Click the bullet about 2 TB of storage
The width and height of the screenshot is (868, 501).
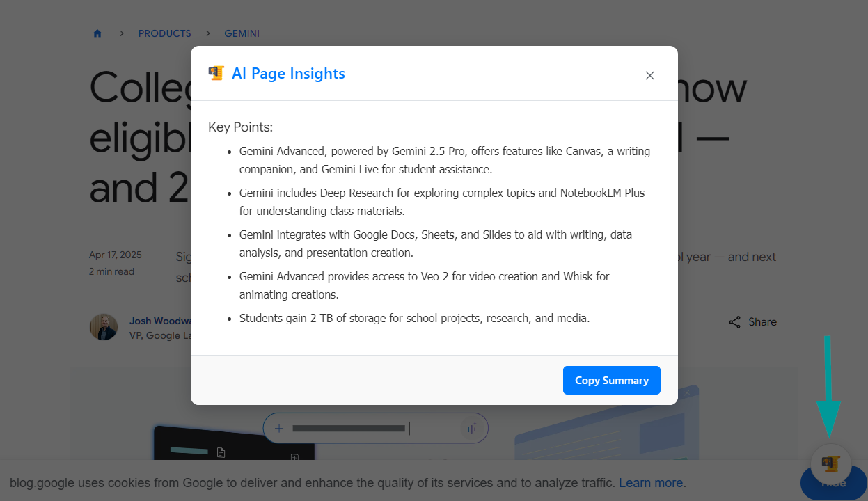[415, 318]
